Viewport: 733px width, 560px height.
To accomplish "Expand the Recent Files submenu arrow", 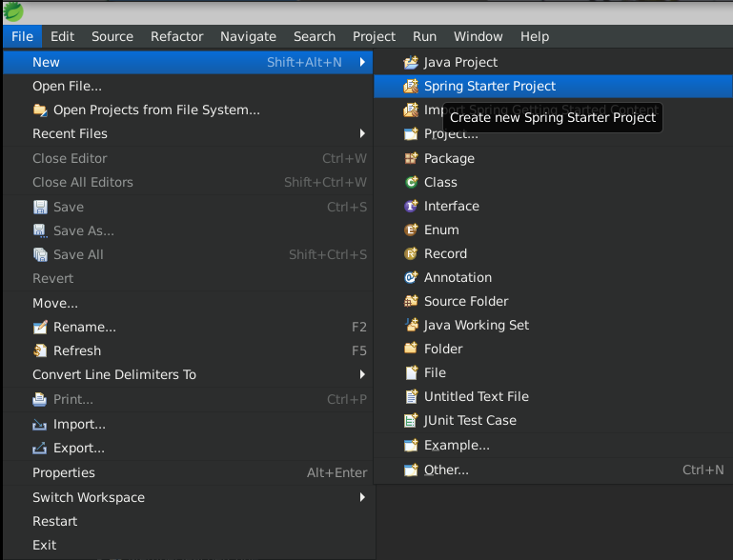I will [x=362, y=133].
